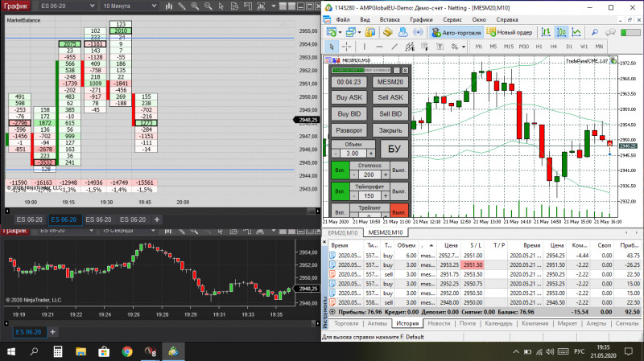Show hidden icons in system tray
Image resolution: width=644 pixels, height=361 pixels.
[516, 351]
